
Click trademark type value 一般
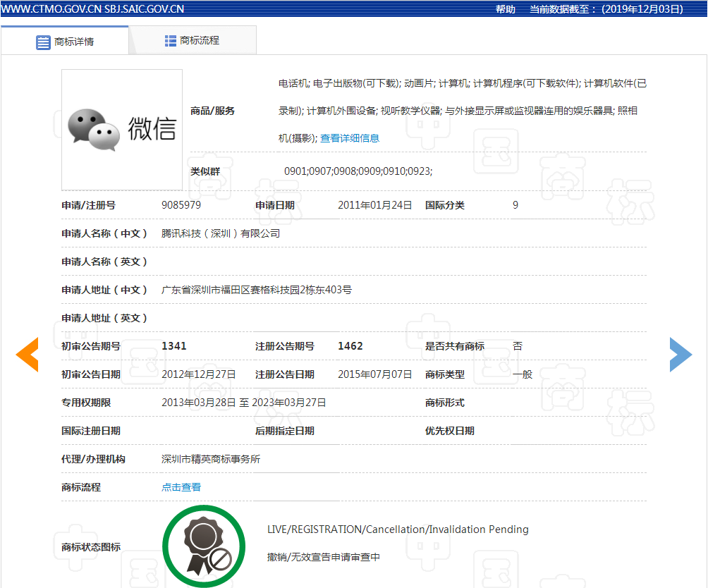coord(523,374)
